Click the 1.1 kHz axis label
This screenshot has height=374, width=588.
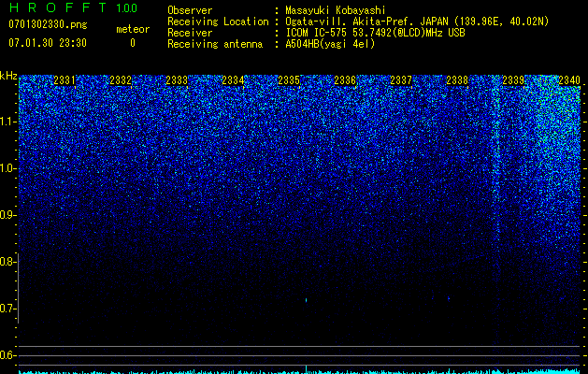point(7,122)
